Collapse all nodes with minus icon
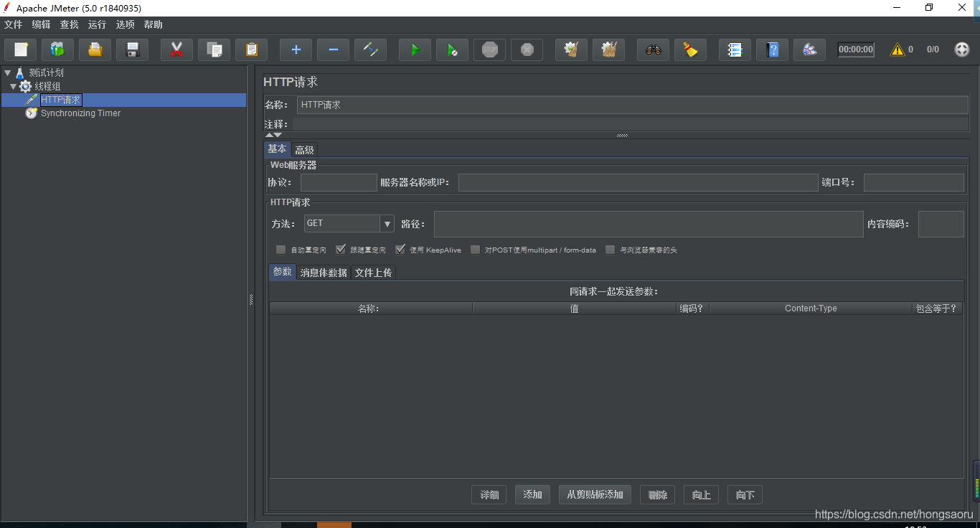The image size is (980, 528). pos(334,49)
